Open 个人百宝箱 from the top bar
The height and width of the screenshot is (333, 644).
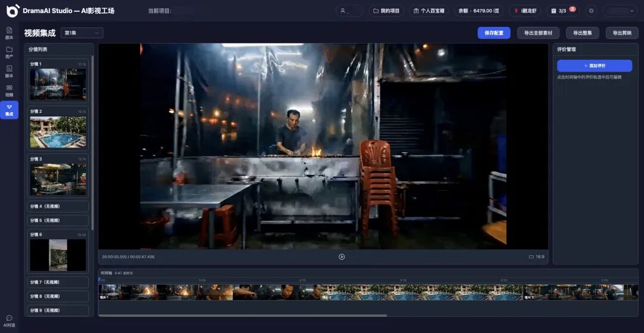point(429,11)
